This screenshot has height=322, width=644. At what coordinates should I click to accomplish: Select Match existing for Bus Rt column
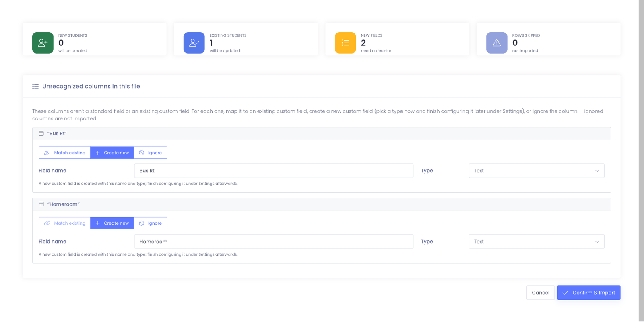pos(65,153)
